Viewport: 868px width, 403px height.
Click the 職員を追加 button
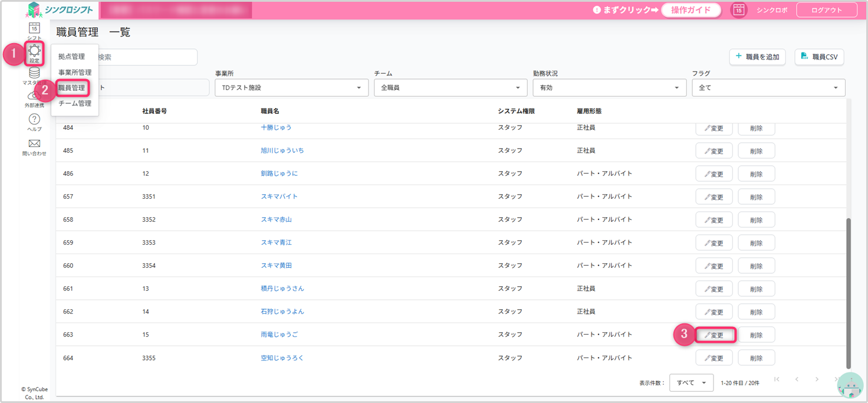coord(758,57)
